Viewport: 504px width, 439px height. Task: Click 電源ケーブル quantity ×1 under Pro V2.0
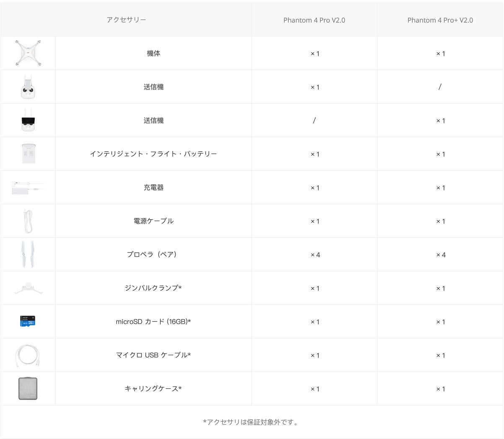point(315,221)
